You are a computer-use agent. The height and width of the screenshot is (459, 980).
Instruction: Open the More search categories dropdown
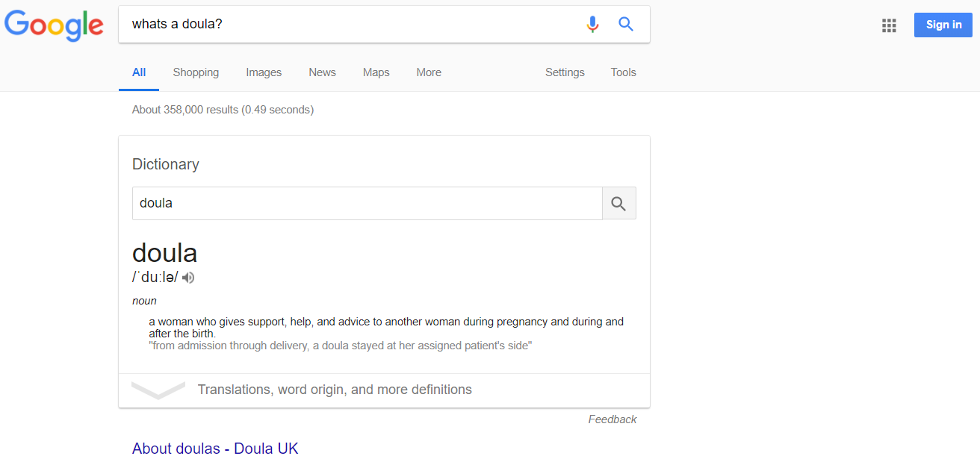(x=429, y=72)
